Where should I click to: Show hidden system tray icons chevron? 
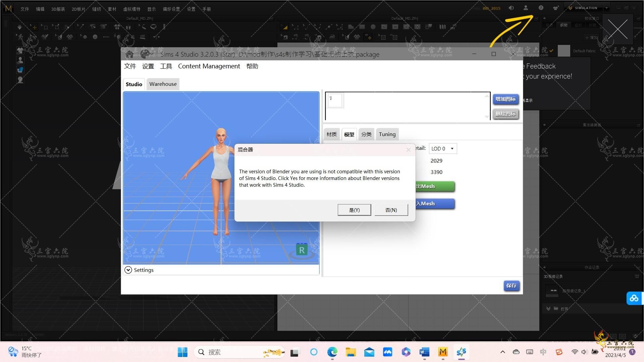point(502,352)
